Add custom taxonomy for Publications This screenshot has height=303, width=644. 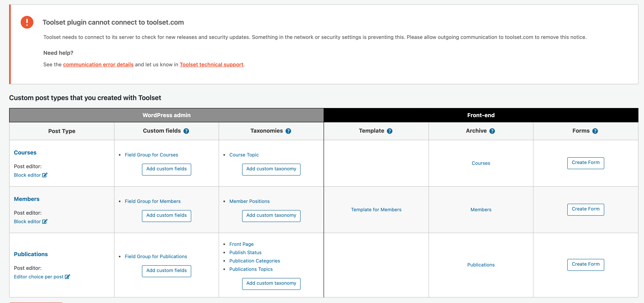271,284
